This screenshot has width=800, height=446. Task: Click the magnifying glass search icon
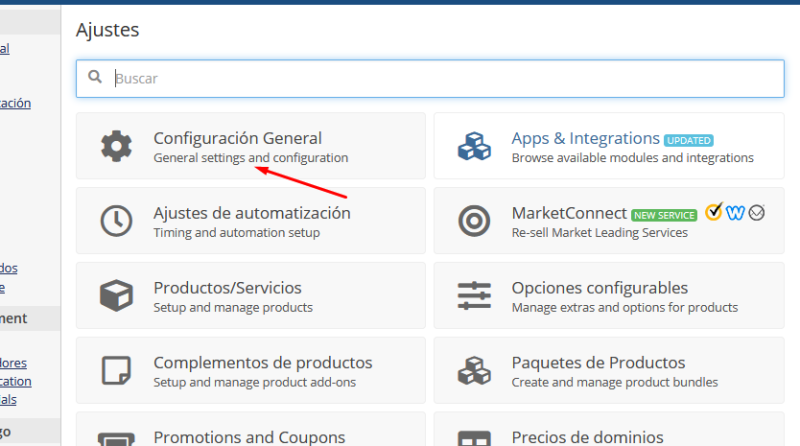coord(95,78)
